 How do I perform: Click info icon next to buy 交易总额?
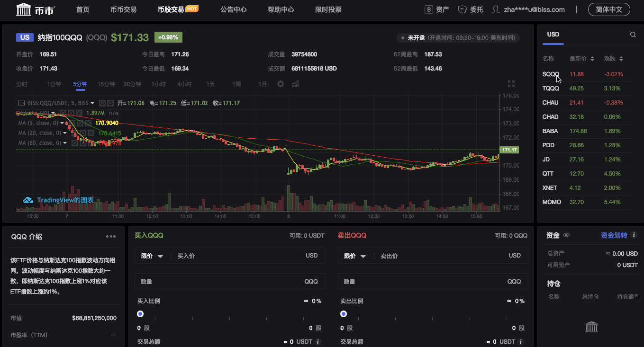coord(318,342)
